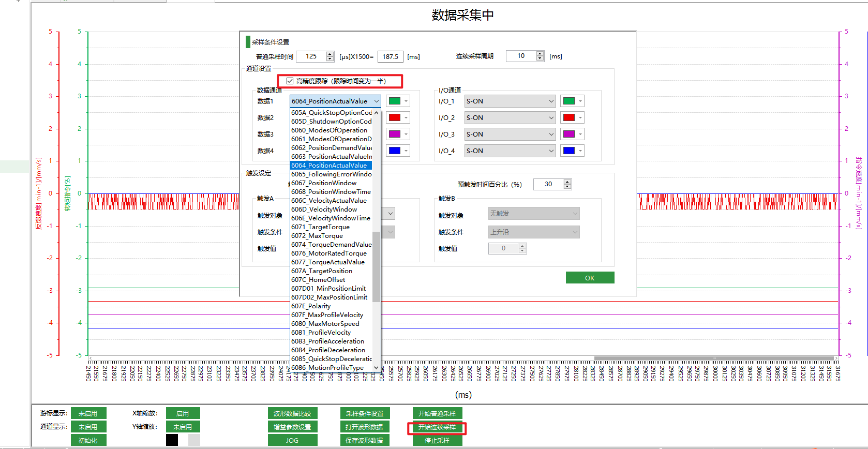Choose 6077_TorqueActualValue in the dropdown list

[x=328, y=262]
